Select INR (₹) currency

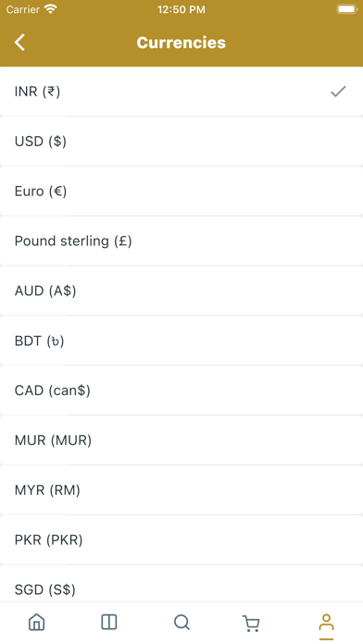tap(181, 92)
